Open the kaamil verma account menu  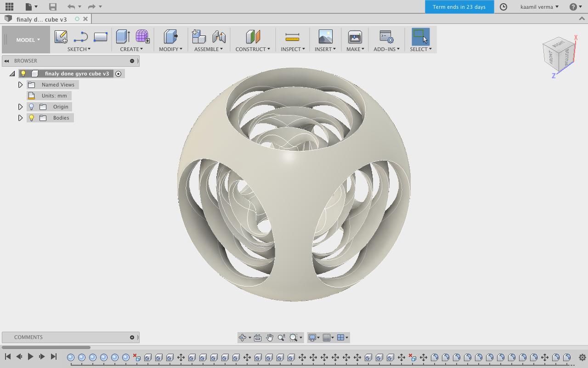pyautogui.click(x=539, y=7)
